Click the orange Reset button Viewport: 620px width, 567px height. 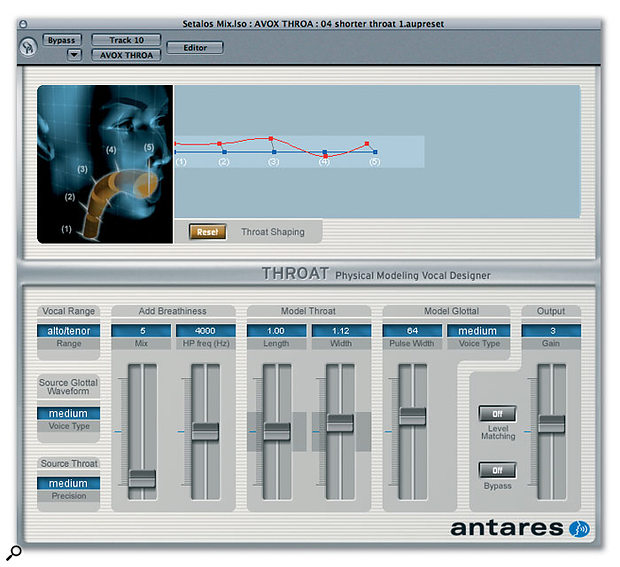pyautogui.click(x=208, y=232)
